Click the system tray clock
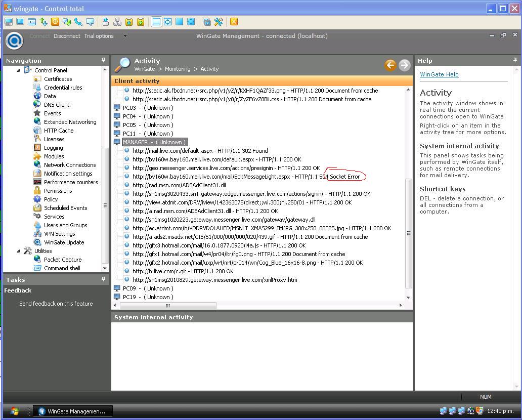522x420 pixels. coord(500,411)
